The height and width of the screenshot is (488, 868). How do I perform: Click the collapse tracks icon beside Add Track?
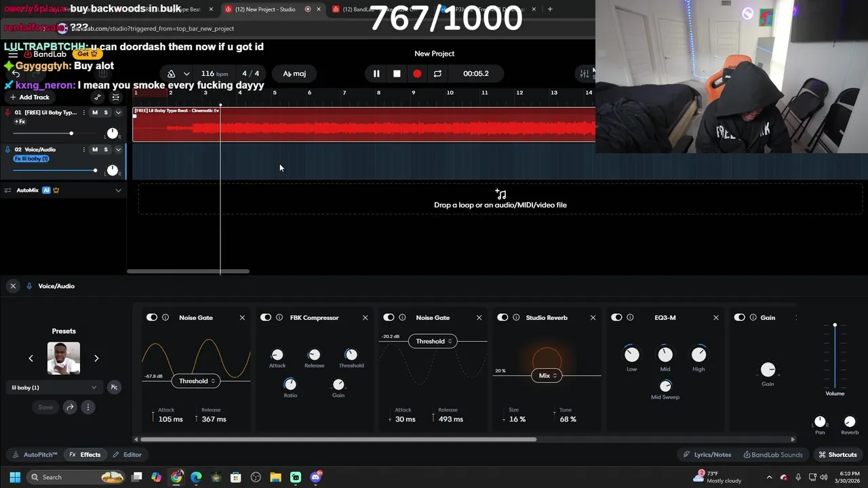point(115,97)
